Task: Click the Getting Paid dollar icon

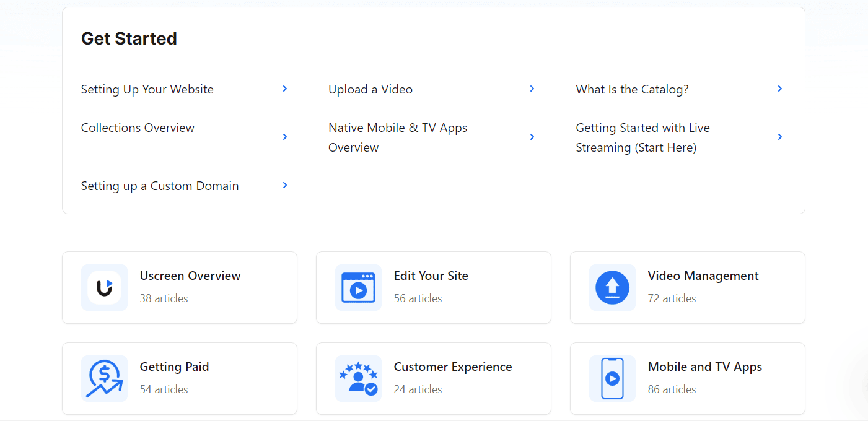Action: point(104,378)
